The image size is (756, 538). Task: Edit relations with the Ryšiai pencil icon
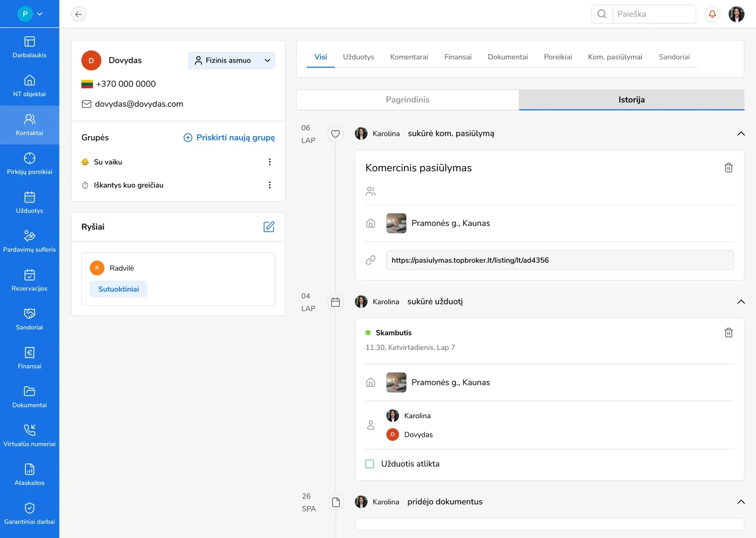269,227
